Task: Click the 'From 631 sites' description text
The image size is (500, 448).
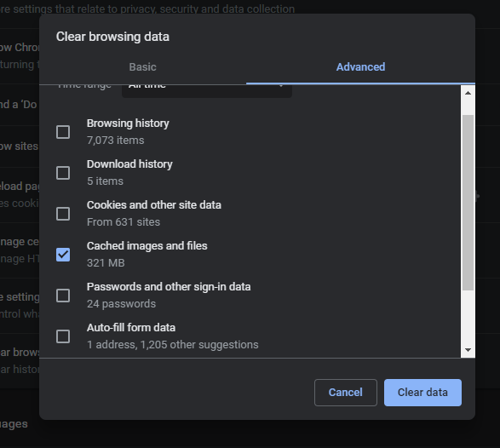Action: tap(124, 222)
